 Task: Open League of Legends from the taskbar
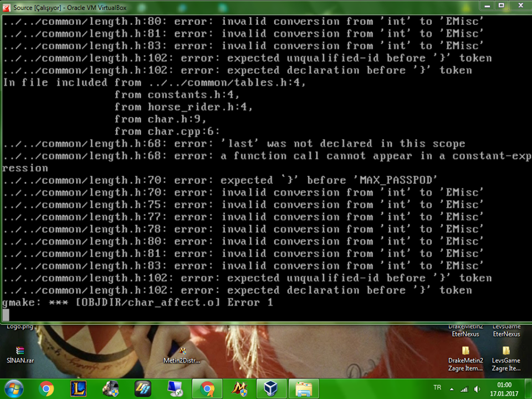[x=78, y=389]
